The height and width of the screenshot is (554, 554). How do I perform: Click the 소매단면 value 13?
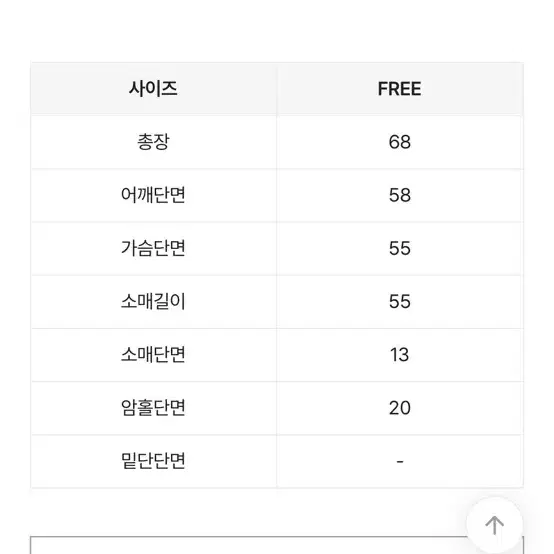coord(400,355)
